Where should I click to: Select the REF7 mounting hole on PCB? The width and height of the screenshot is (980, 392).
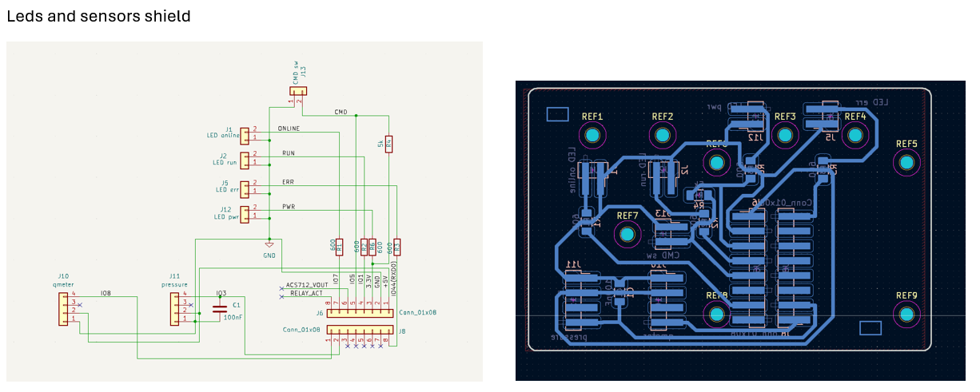point(627,235)
